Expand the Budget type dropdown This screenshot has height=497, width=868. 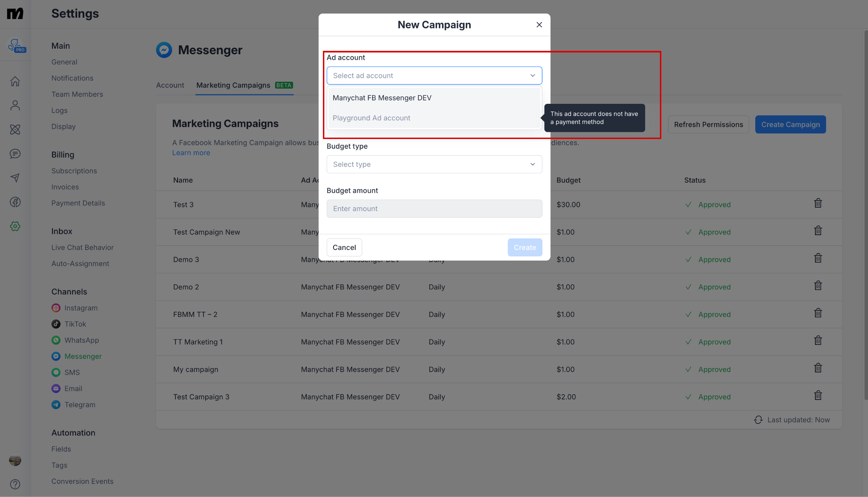(x=434, y=164)
